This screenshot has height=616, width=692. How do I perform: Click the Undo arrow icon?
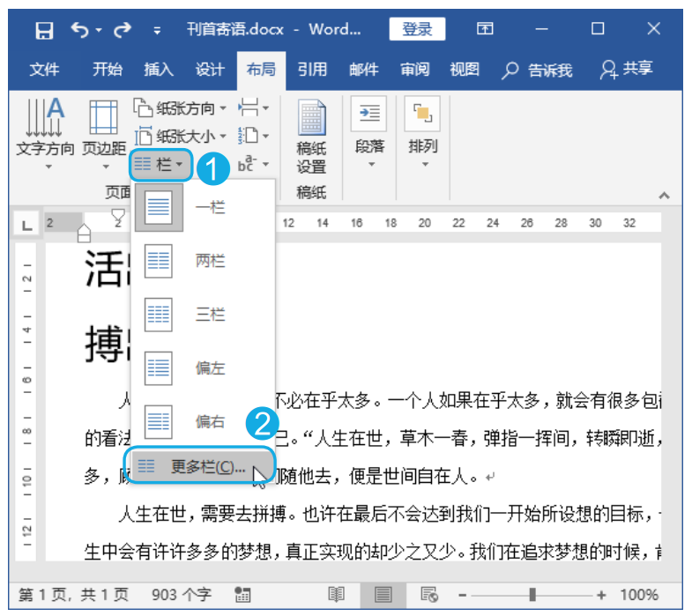pos(80,30)
